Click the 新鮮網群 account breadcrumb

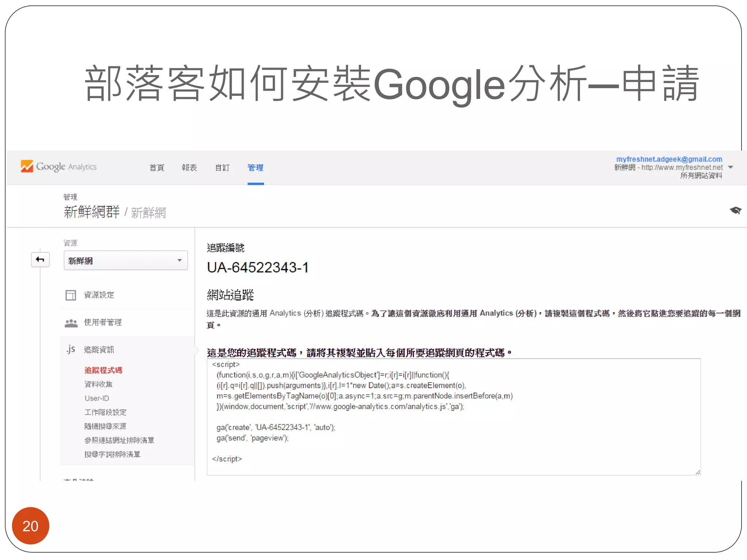tap(92, 212)
